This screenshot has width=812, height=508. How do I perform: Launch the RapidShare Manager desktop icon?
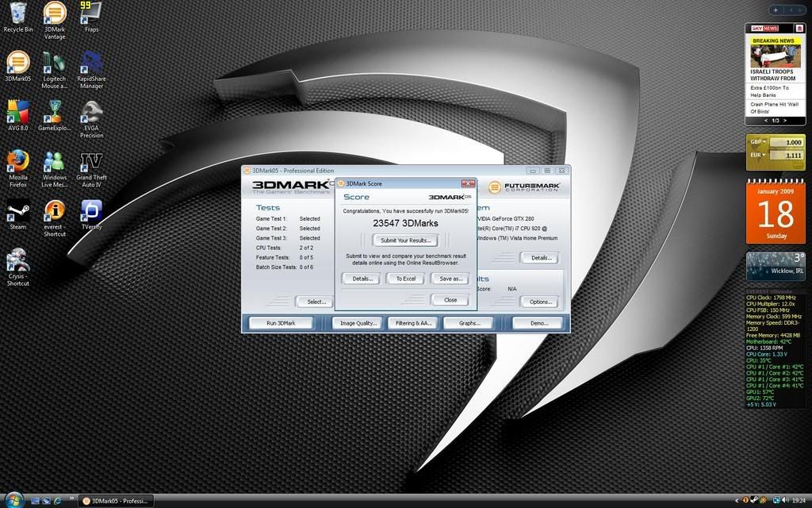[x=91, y=70]
